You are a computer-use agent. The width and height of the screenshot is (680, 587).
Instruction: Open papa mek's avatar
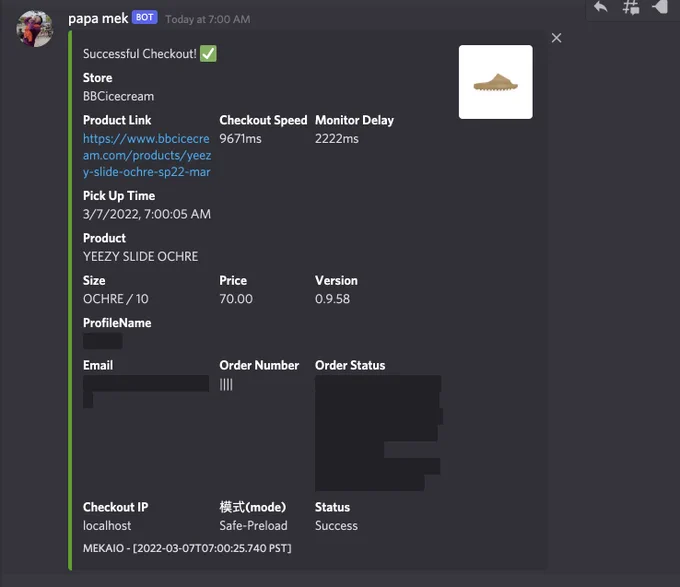35,29
